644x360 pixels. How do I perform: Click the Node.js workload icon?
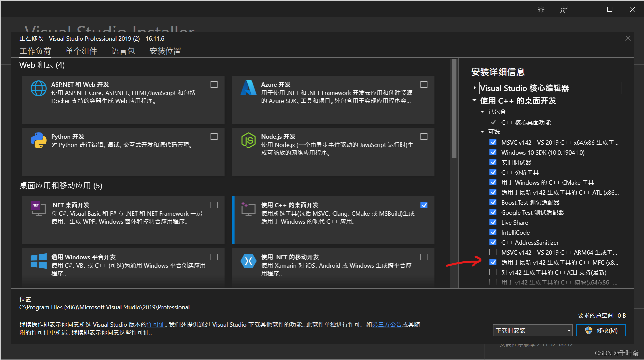point(248,140)
